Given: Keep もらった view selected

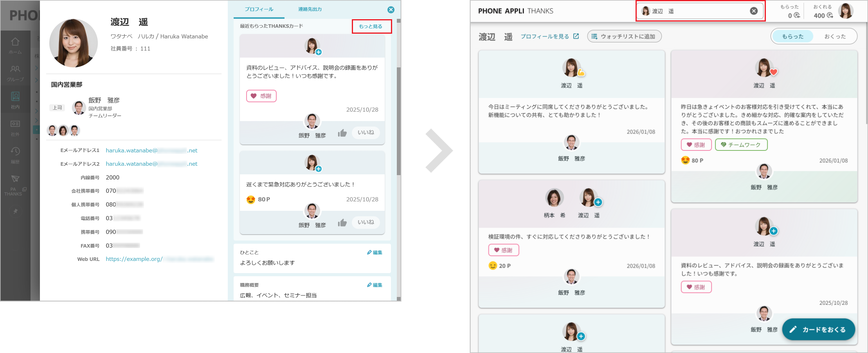Looking at the screenshot, I should [792, 36].
